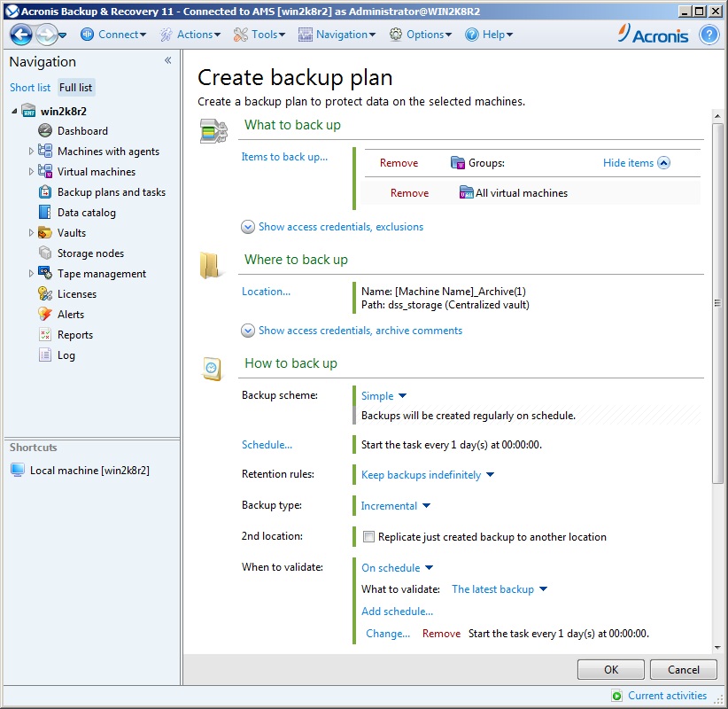
Task: Click the scrollbar up arrow
Action: [x=717, y=116]
